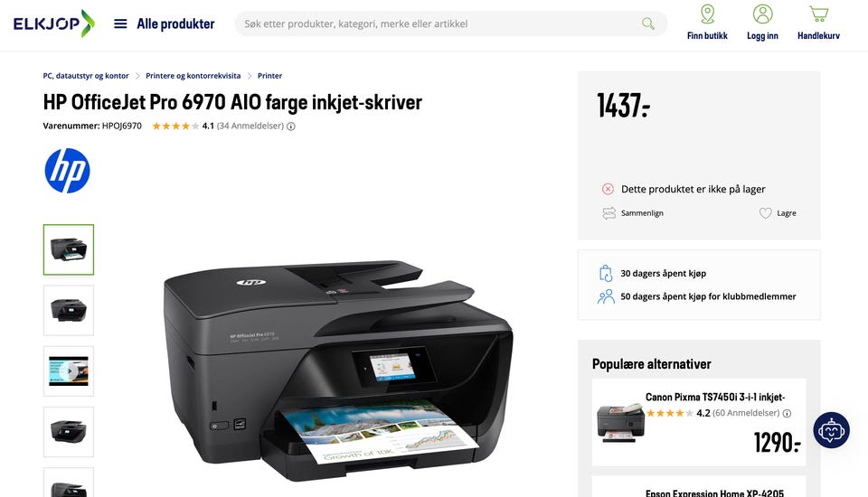Go to PC, datautstyr og kontor breadcrumb
The height and width of the screenshot is (497, 868).
86,76
